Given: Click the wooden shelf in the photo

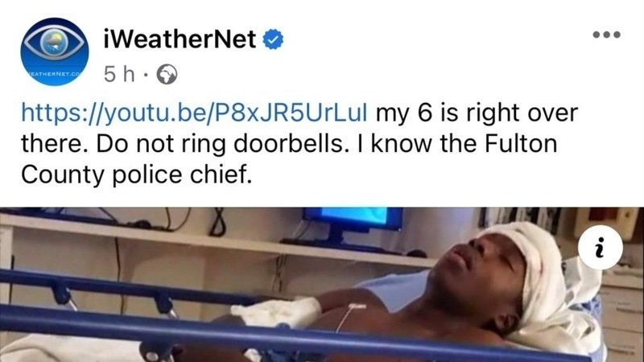Looking at the screenshot, I should pyautogui.click(x=213, y=240).
